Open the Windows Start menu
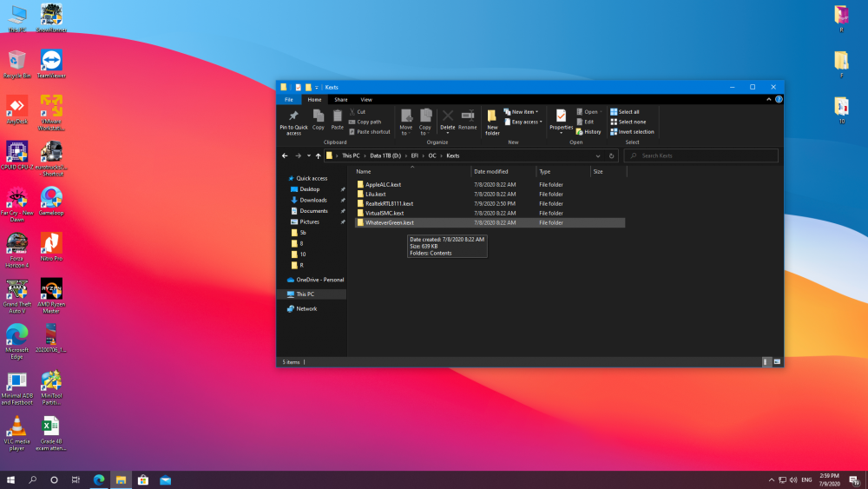Viewport: 868px width, 489px height. tap(10, 479)
